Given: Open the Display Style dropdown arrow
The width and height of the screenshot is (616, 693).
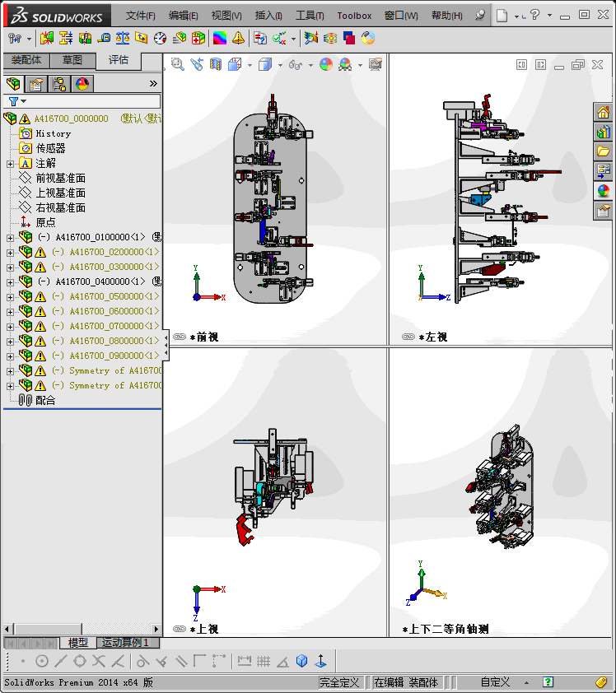Looking at the screenshot, I should tap(280, 65).
